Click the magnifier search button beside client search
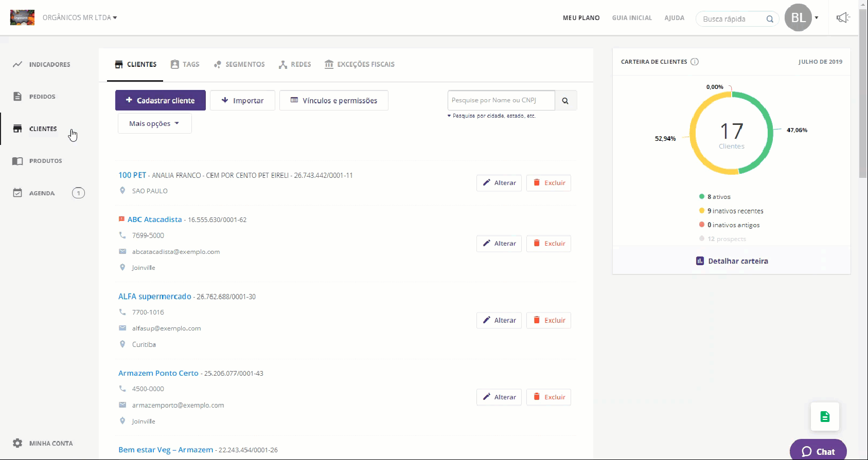This screenshot has width=868, height=460. point(565,101)
